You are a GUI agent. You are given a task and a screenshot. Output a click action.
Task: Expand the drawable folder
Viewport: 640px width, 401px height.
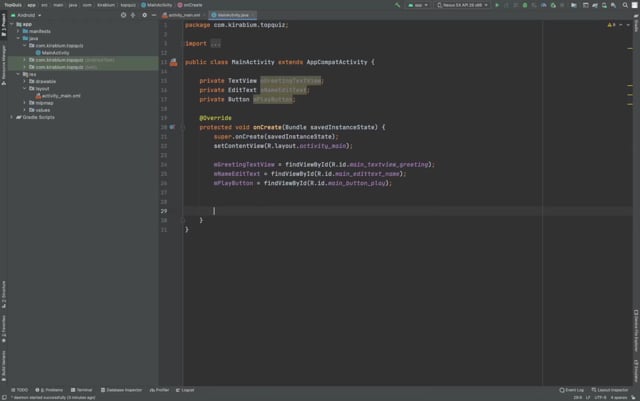pos(25,81)
